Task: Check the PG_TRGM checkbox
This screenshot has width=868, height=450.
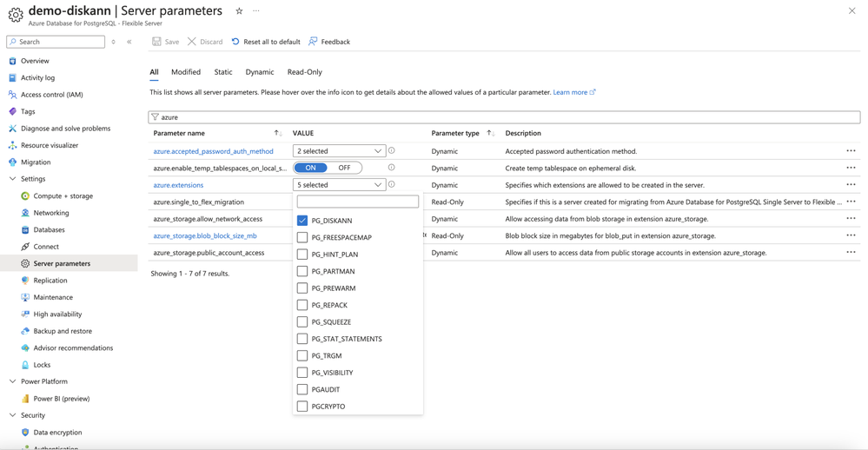Action: click(302, 356)
